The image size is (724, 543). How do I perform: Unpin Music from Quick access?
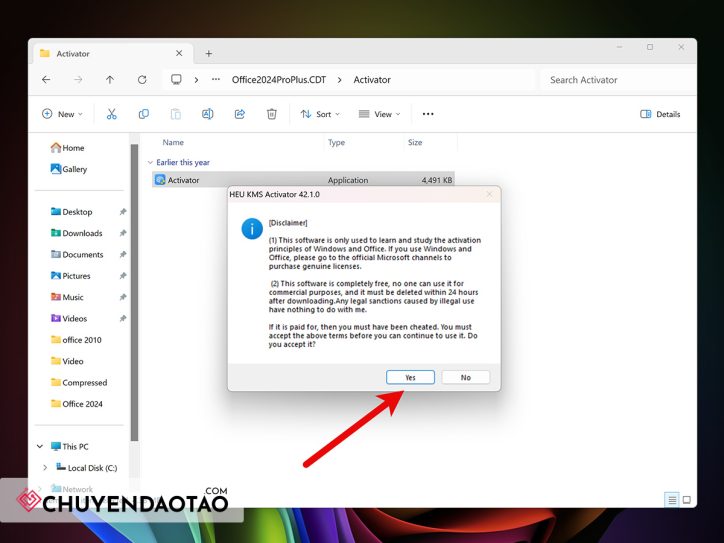tap(123, 297)
